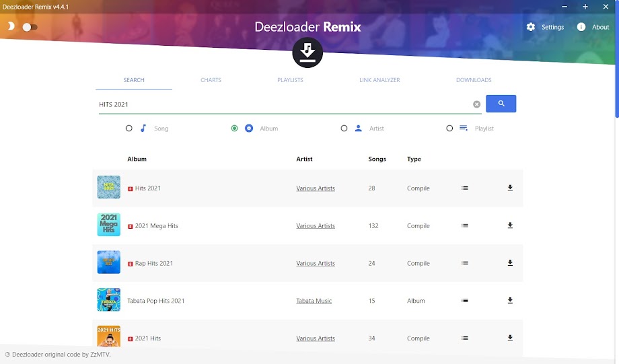Click the Rap Hits 2021 album cover
This screenshot has width=619, height=364.
pyautogui.click(x=108, y=262)
